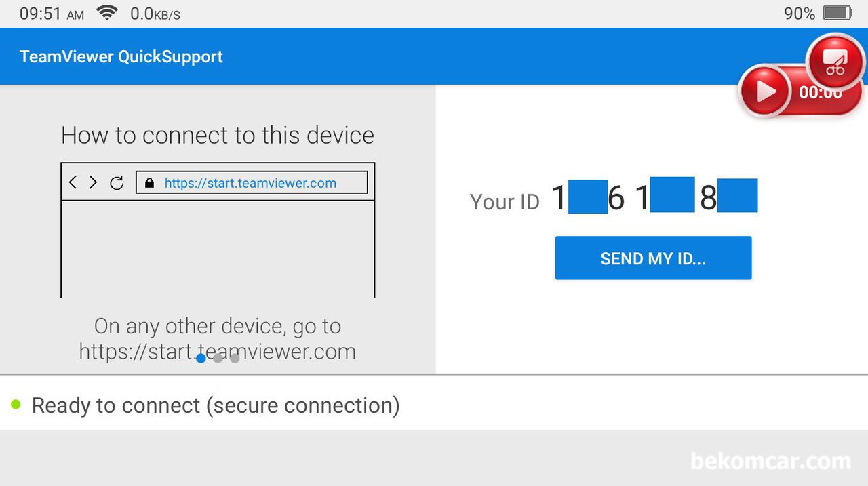The height and width of the screenshot is (486, 868).
Task: Tap the green ready status dot
Action: click(x=16, y=405)
